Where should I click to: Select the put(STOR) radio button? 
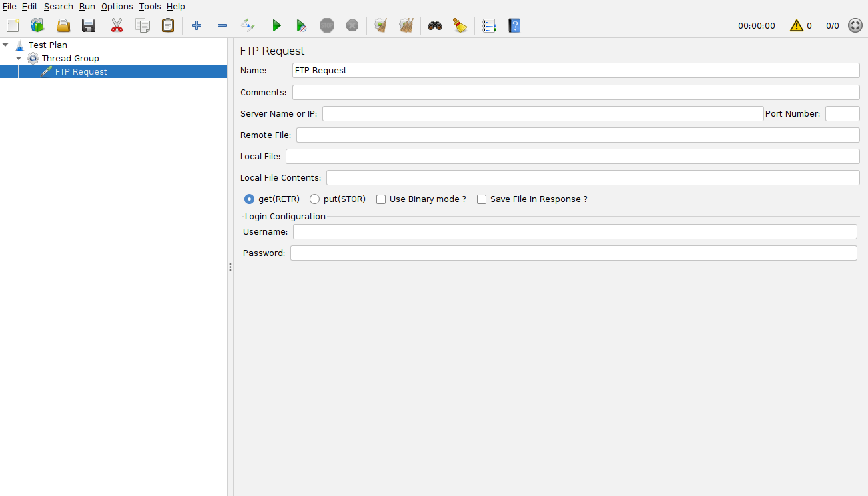315,199
